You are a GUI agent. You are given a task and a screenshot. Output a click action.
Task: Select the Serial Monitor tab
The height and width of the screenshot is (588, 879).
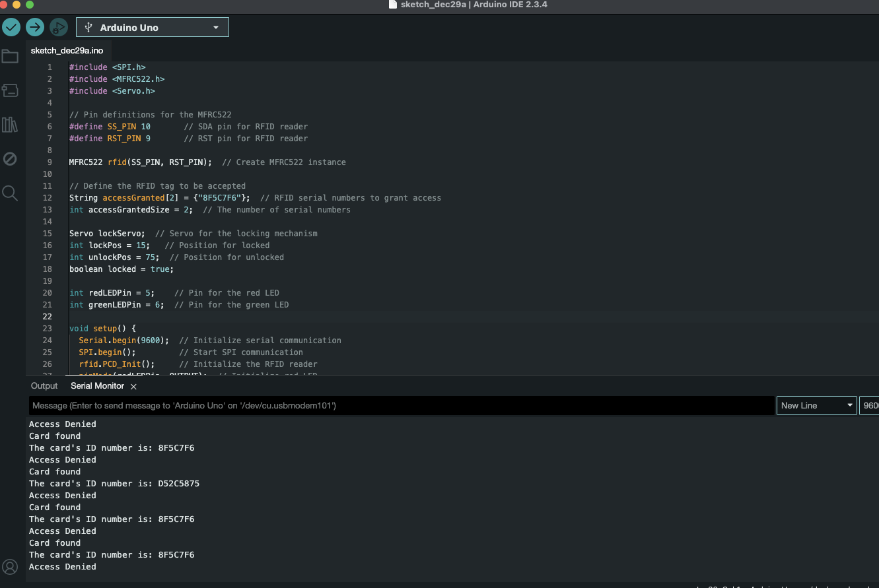pos(97,386)
